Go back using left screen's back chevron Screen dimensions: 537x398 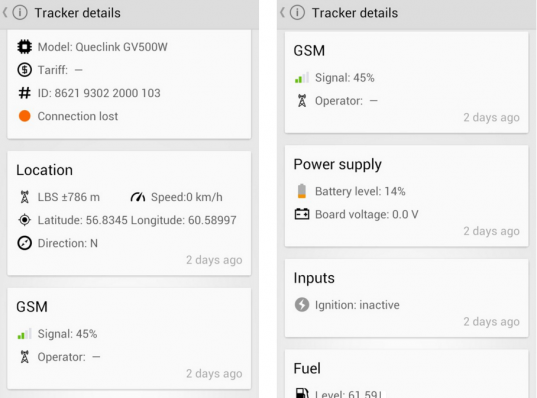pyautogui.click(x=5, y=13)
